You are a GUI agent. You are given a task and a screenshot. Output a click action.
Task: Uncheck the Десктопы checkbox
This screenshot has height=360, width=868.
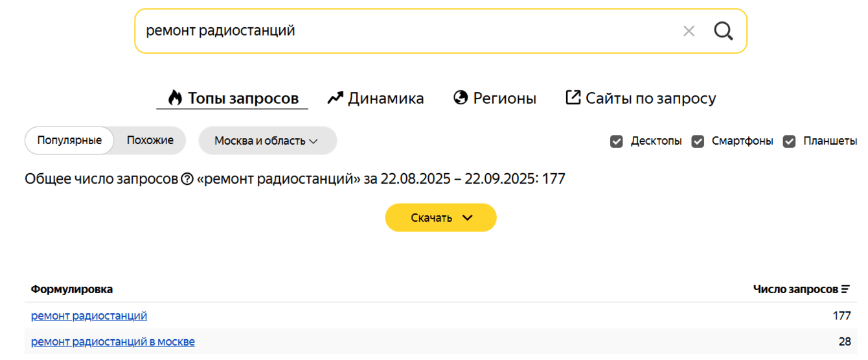(x=617, y=141)
